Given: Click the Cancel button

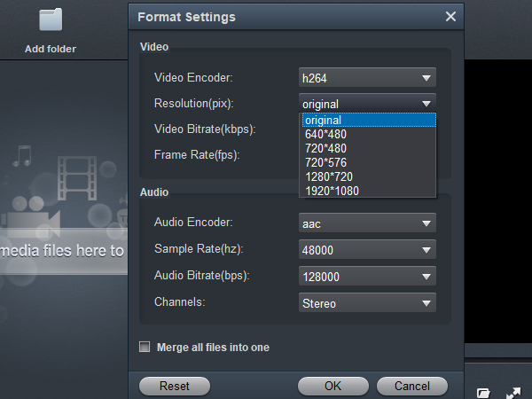Looking at the screenshot, I should pos(412,386).
